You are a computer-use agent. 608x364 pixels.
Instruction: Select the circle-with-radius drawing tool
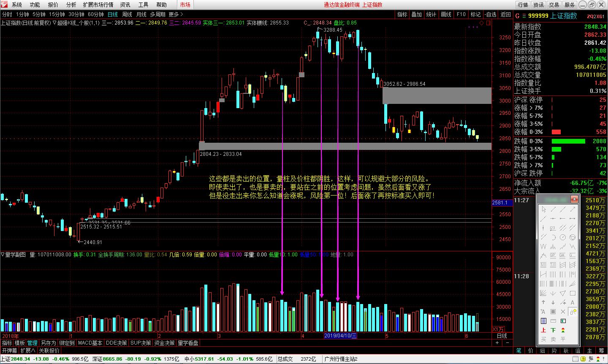[563, 237]
